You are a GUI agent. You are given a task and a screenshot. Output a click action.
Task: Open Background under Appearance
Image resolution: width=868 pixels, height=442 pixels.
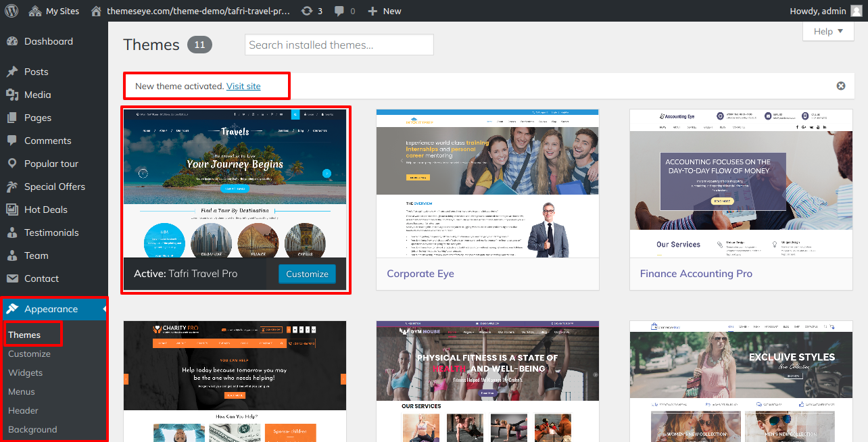pyautogui.click(x=32, y=429)
